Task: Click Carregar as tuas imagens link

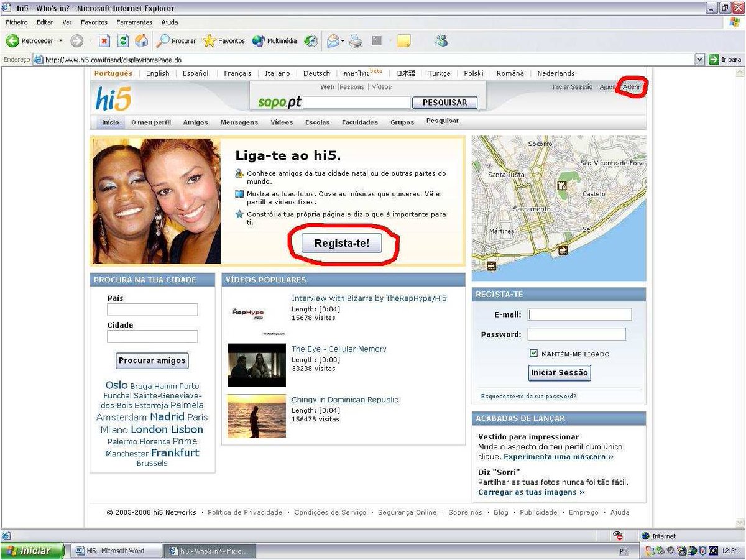Action: (x=532, y=492)
